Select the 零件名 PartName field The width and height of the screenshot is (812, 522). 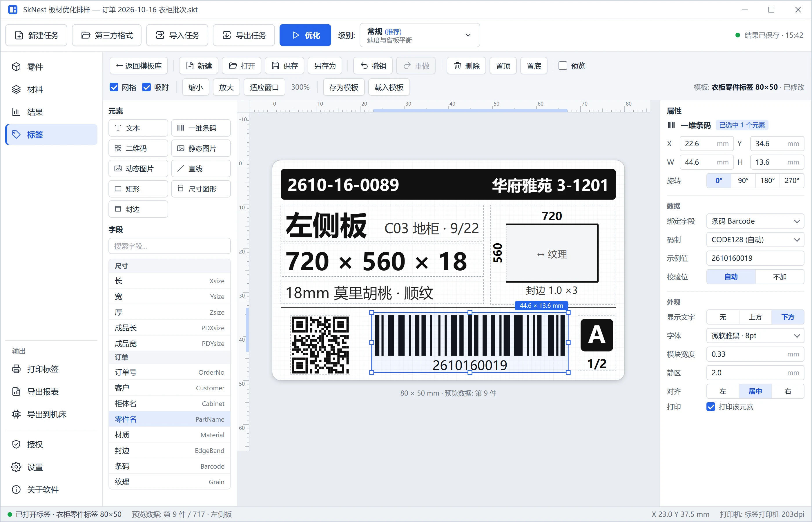[169, 419]
